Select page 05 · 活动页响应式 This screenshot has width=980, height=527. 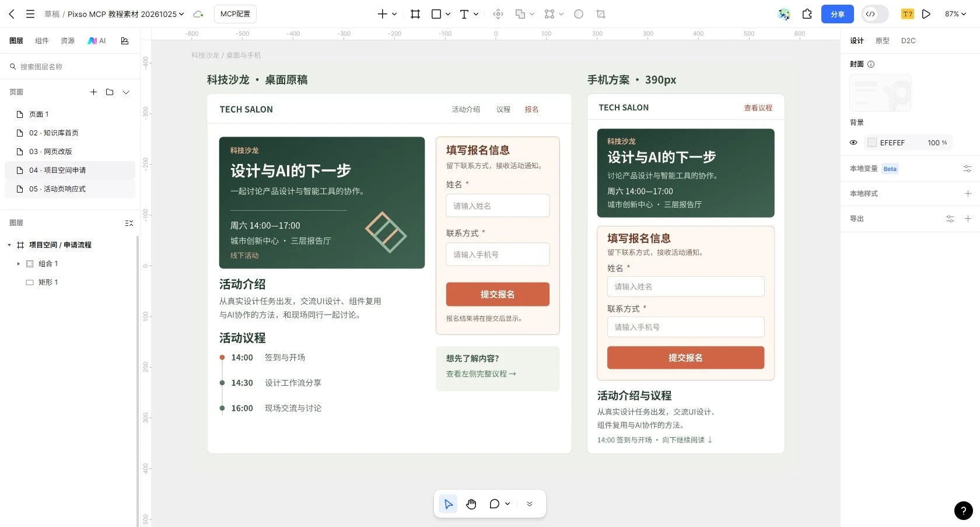click(70, 189)
